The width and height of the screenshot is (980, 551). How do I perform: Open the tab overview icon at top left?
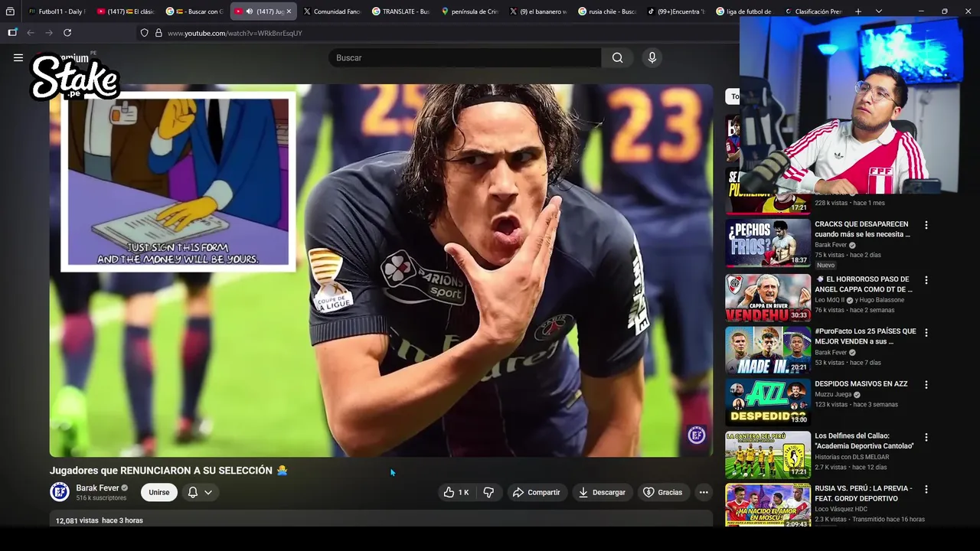click(x=10, y=11)
